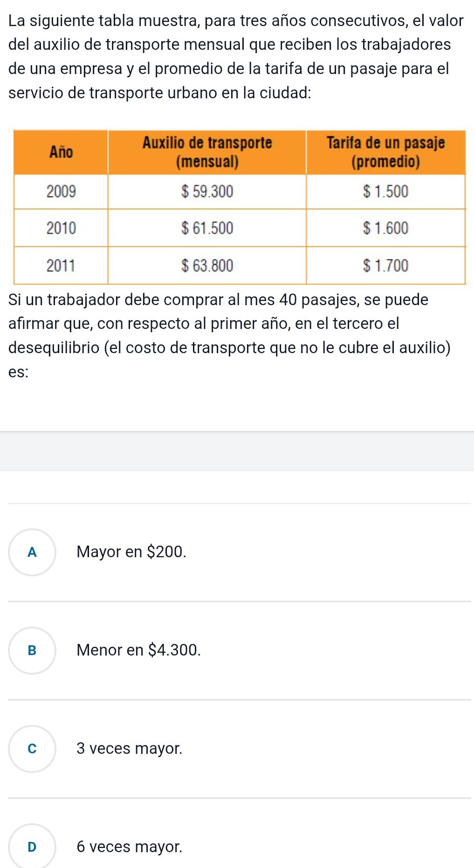Click the "Año" table column header
The image size is (474, 868).
(x=61, y=152)
